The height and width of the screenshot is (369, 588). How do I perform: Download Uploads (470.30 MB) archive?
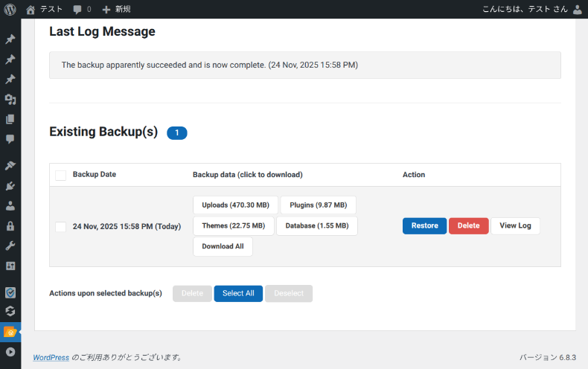(235, 205)
